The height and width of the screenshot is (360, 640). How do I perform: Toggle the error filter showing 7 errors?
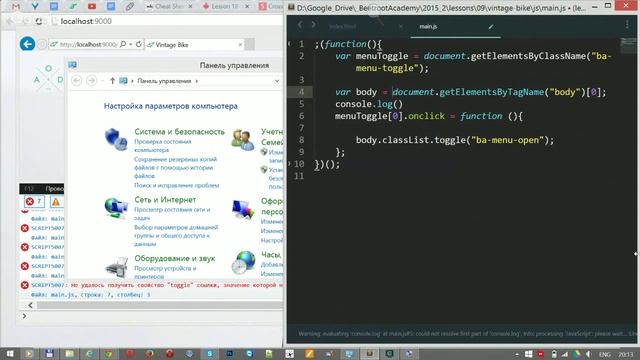point(34,201)
